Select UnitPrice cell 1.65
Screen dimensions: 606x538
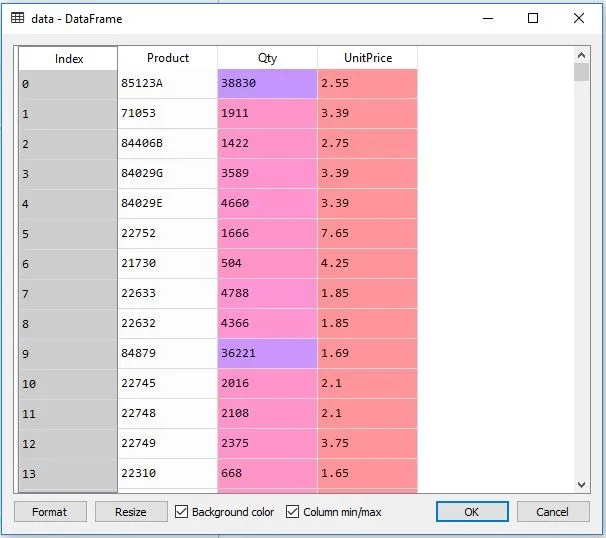tap(368, 473)
